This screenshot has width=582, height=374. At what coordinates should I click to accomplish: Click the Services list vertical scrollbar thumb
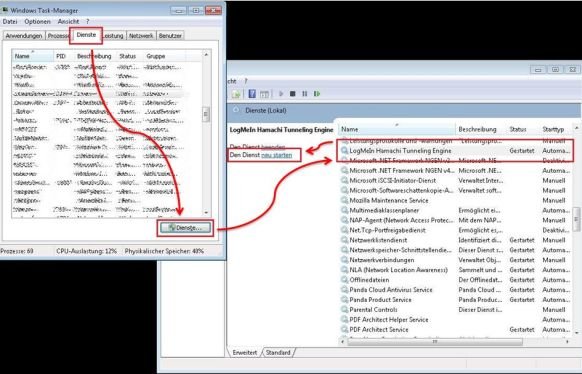576,219
